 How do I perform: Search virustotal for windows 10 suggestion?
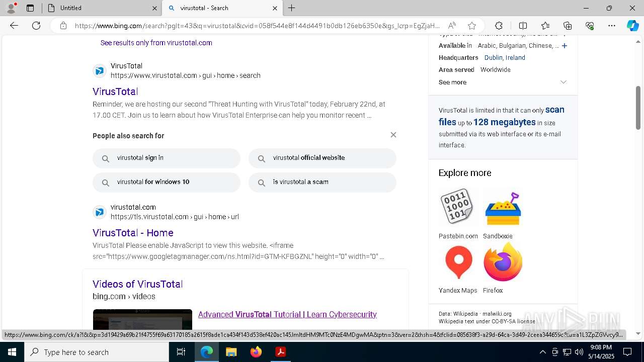pyautogui.click(x=167, y=182)
